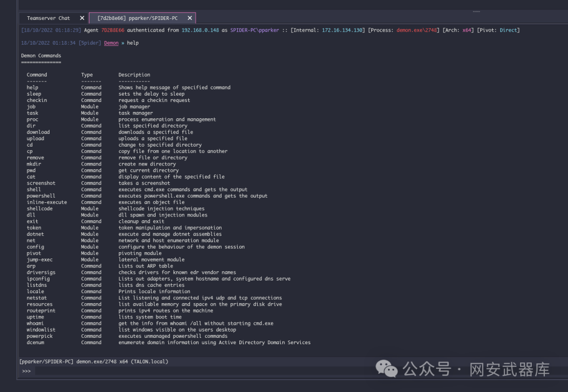Click the external IP 192.168.0.148
The image size is (568, 392).
[200, 30]
